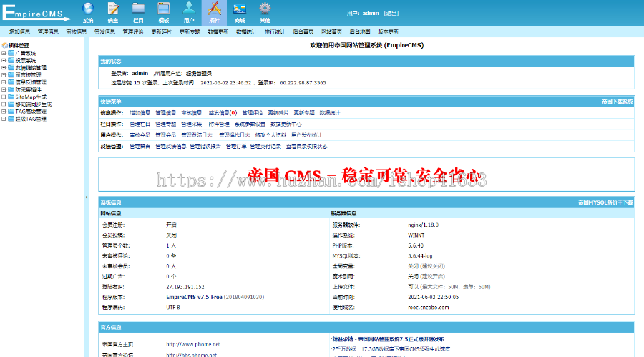The width and height of the screenshot is (644, 357).
Task: Click the 帝国下载系统 link
Action: 617,102
